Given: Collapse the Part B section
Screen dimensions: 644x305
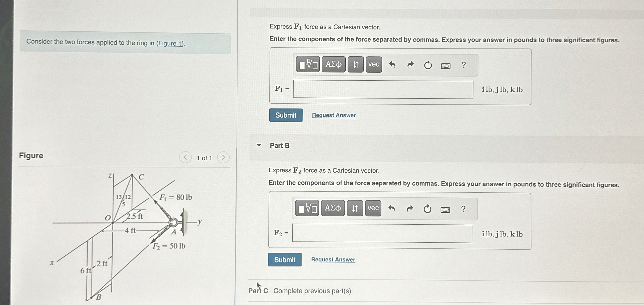Looking at the screenshot, I should pos(259,145).
